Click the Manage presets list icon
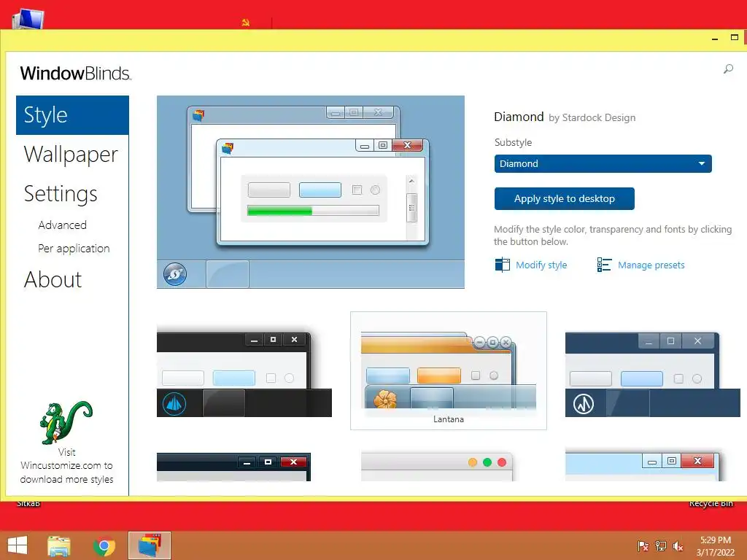This screenshot has height=560, width=747. (x=604, y=265)
